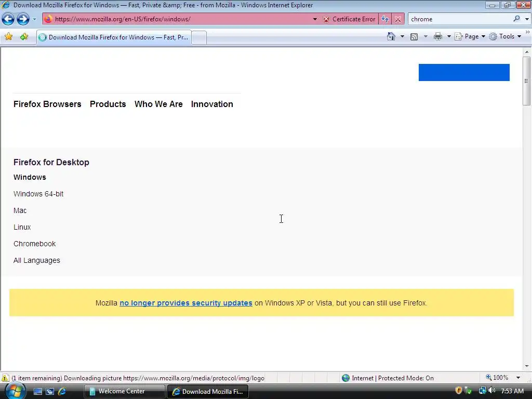Screen dimensions: 532x399
Task: Expand the Print options dropdown arrow
Action: point(448,36)
